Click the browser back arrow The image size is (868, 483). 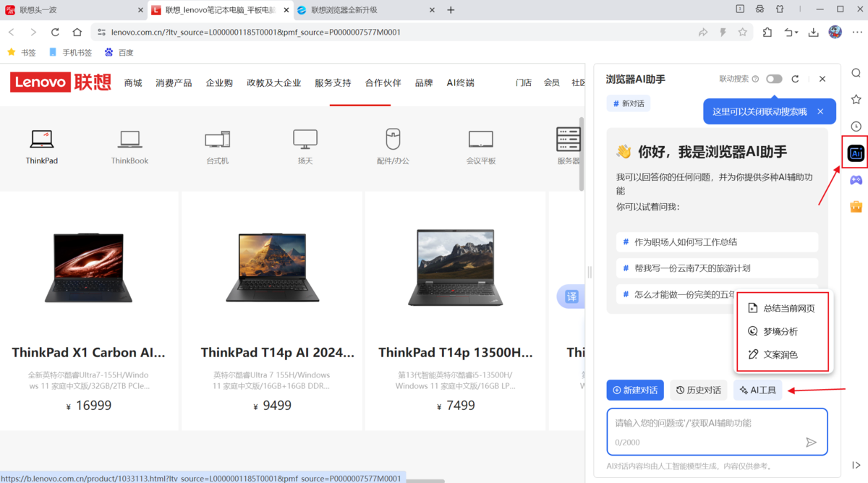(x=11, y=32)
